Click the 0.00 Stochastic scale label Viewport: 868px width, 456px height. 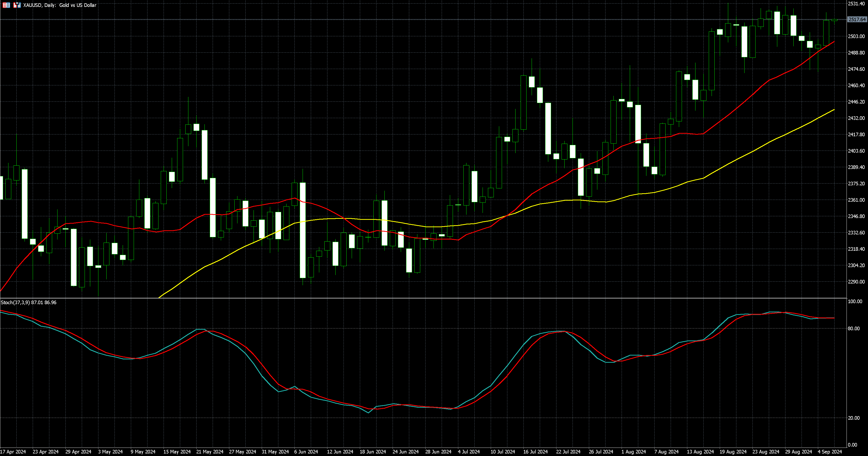click(852, 445)
